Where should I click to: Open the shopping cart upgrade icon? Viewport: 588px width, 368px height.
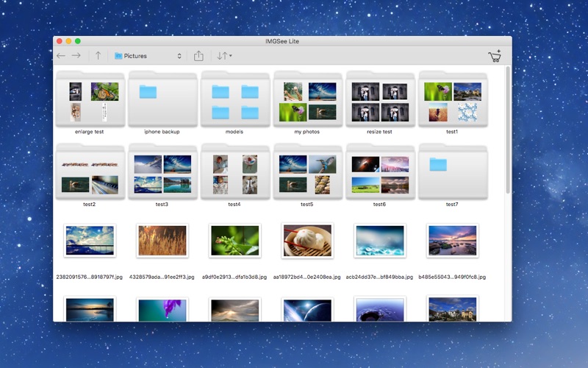[x=495, y=56]
